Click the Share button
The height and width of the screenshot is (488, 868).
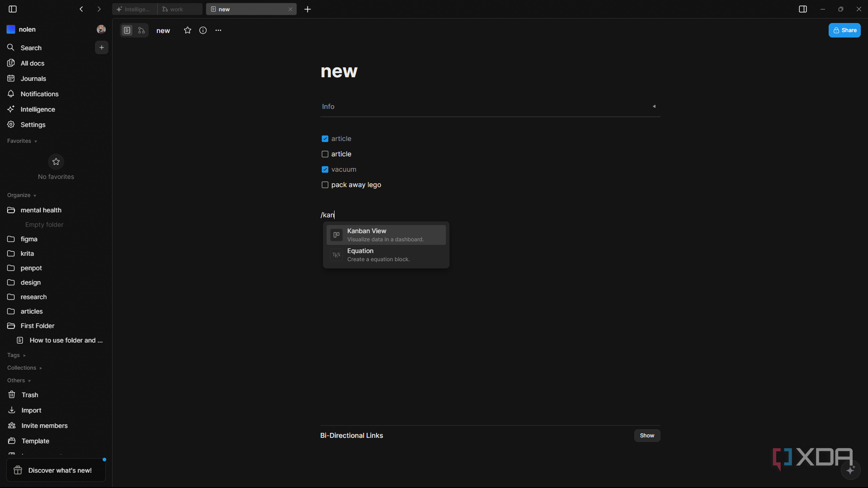pyautogui.click(x=844, y=30)
